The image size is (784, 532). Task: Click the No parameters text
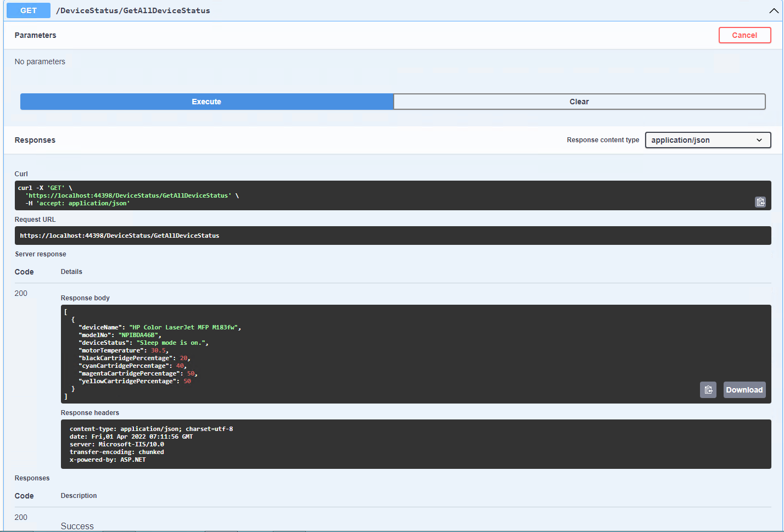coord(40,61)
